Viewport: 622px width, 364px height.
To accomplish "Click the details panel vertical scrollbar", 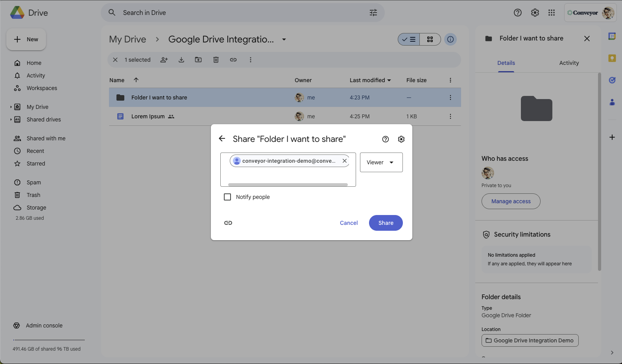I will [600, 171].
